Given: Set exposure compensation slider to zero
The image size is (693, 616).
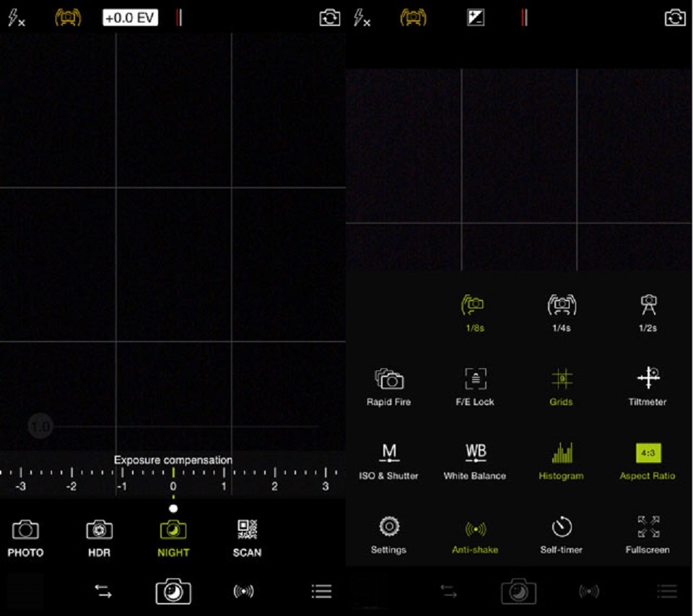Looking at the screenshot, I should [173, 473].
